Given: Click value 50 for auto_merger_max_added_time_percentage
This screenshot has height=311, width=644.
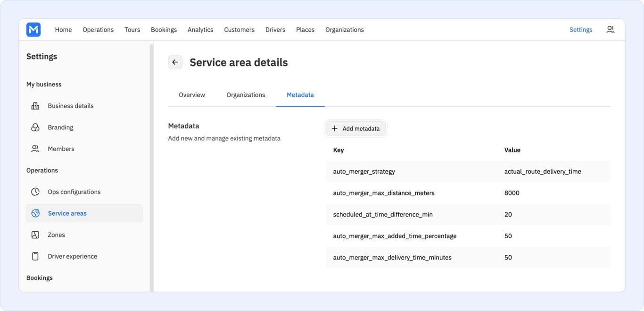Looking at the screenshot, I should [x=508, y=236].
